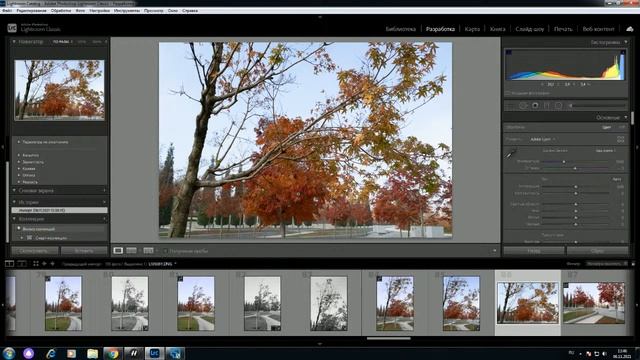This screenshot has height=360, width=640.
Task: Switch to the Печать module
Action: click(563, 29)
